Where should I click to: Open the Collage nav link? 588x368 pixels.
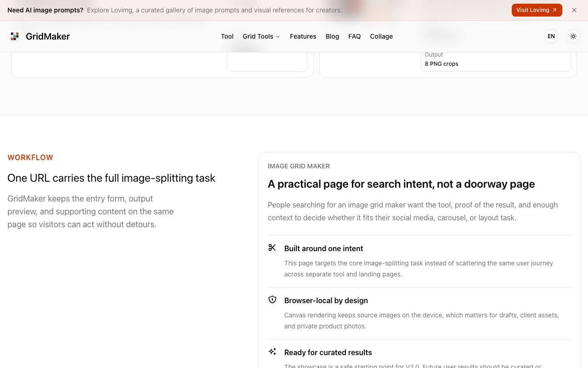[381, 36]
